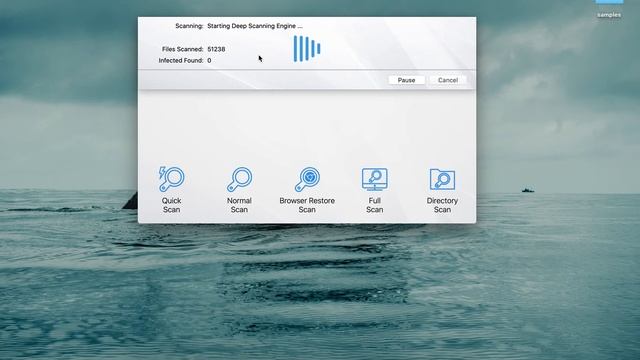
Task: Start a Quick Scan
Action: pos(171,190)
